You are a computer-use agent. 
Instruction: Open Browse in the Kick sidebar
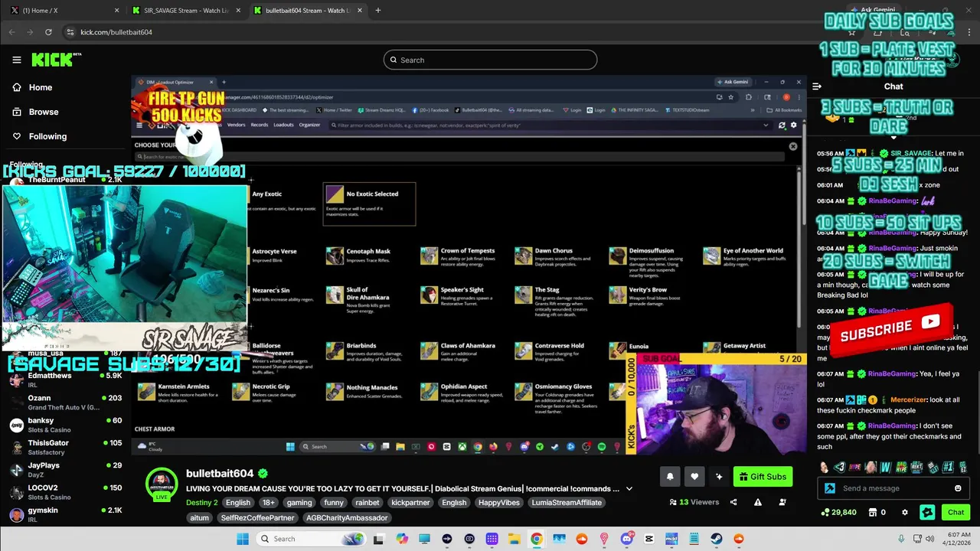[36, 112]
